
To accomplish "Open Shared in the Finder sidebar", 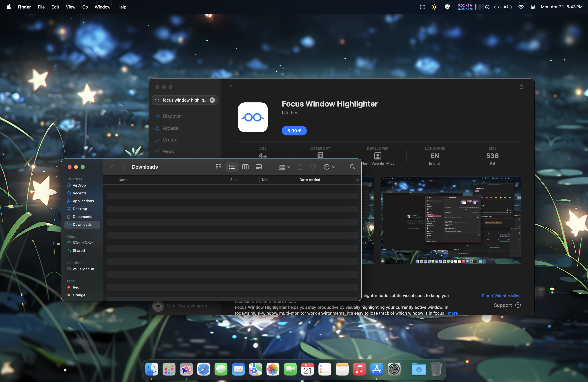I will (82, 251).
